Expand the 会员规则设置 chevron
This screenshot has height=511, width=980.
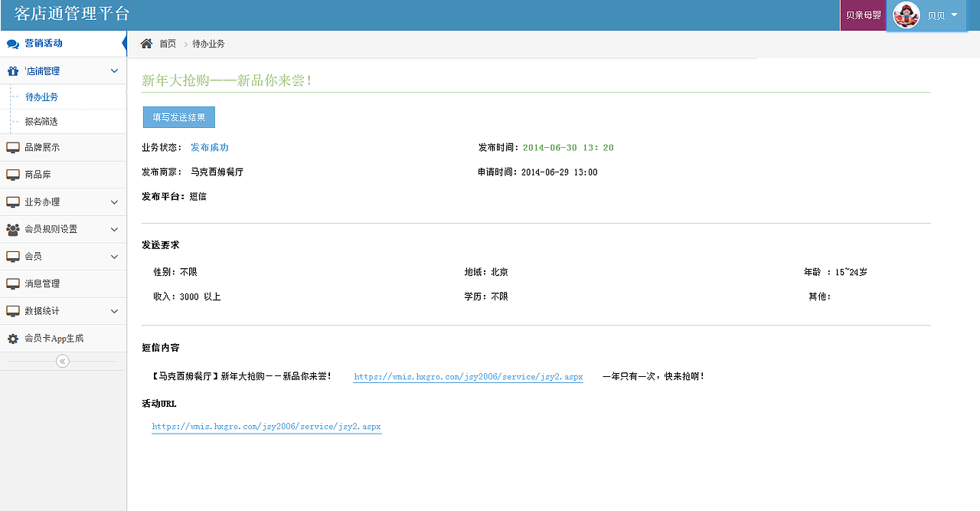pos(114,229)
